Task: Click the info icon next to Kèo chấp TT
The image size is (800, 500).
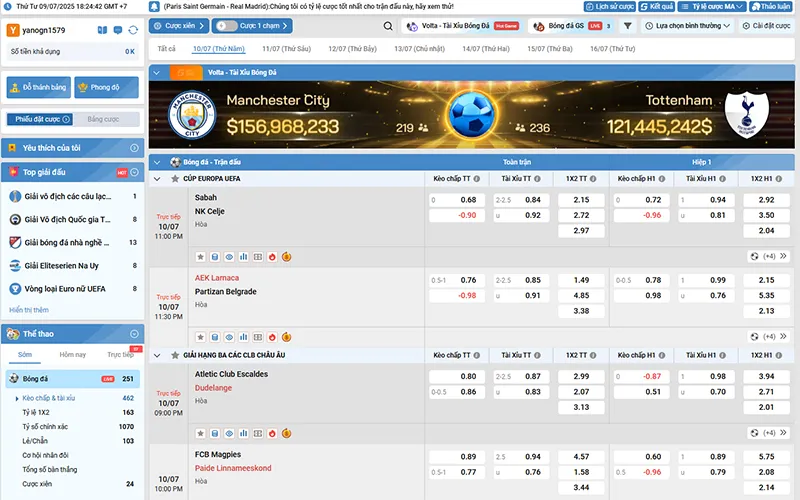Action: coord(475,178)
